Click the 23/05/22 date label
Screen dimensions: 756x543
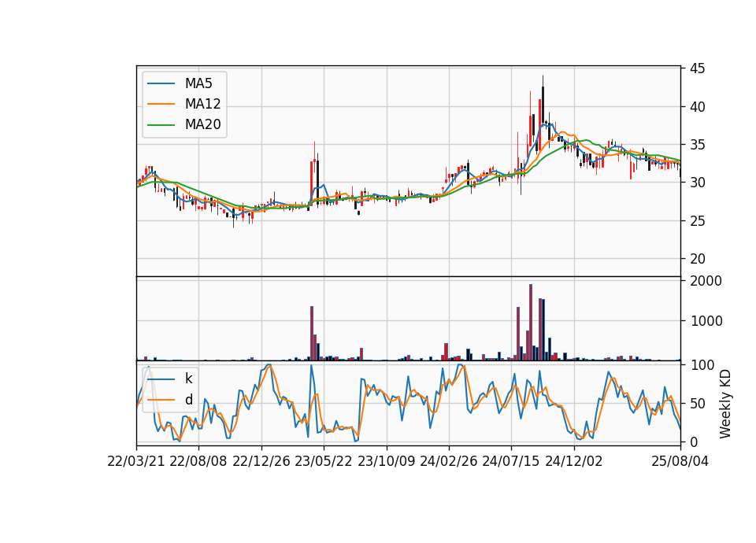tap(324, 461)
